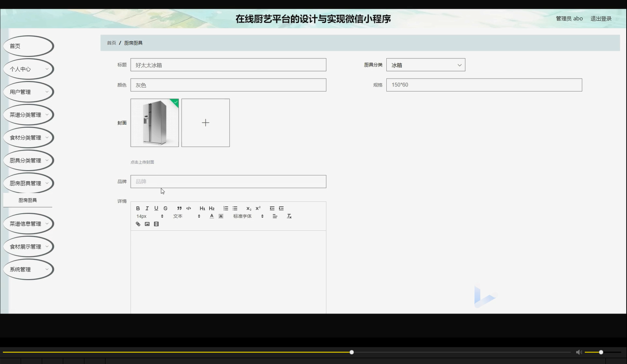The image size is (627, 364).
Task: Click 厨房厨具 in the breadcrumb
Action: (x=133, y=43)
